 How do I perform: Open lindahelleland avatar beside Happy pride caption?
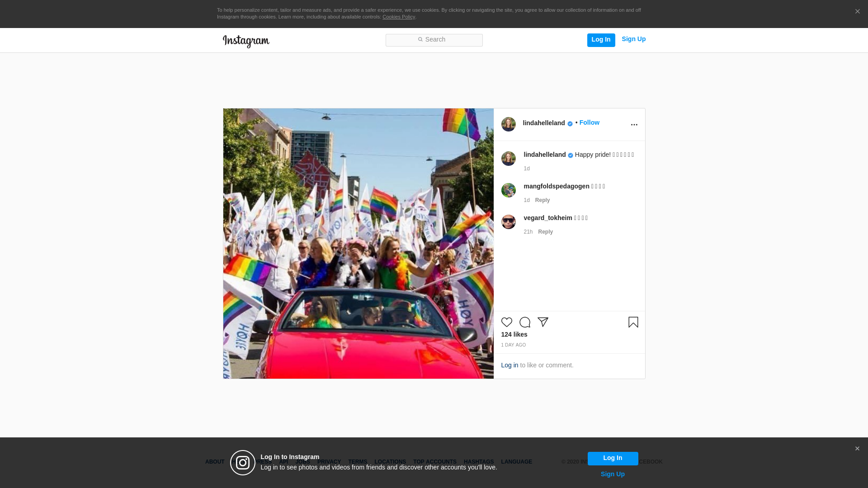508,159
